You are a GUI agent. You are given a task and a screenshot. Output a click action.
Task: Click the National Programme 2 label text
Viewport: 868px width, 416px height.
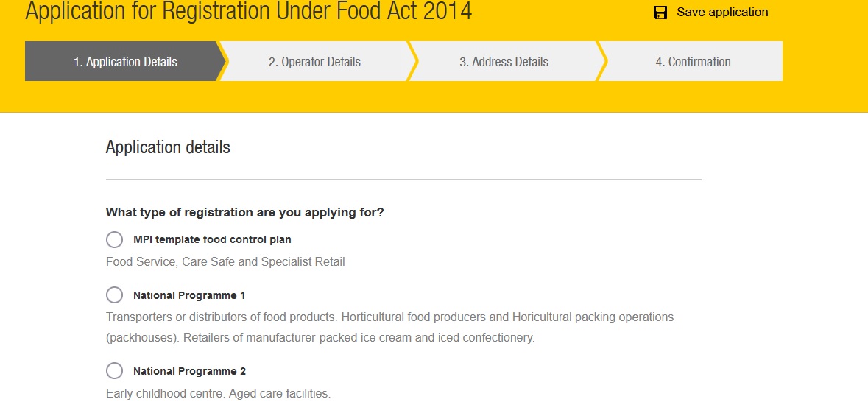click(189, 371)
